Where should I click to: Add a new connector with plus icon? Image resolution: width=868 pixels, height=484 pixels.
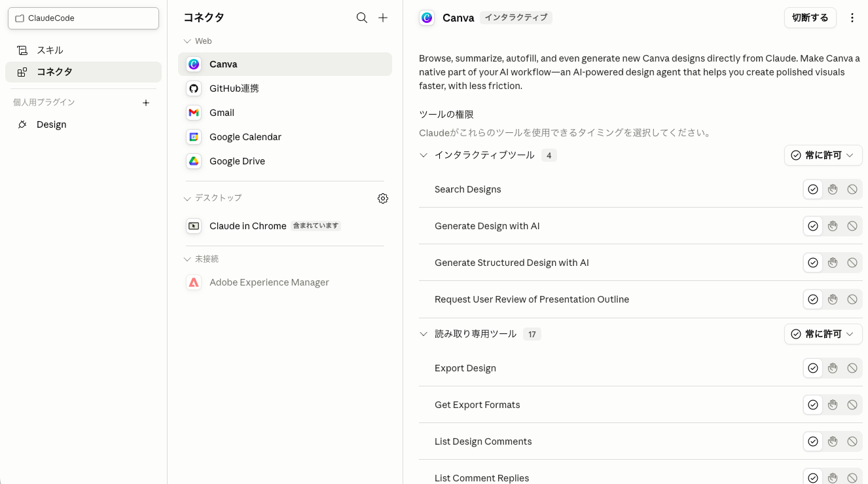point(383,18)
